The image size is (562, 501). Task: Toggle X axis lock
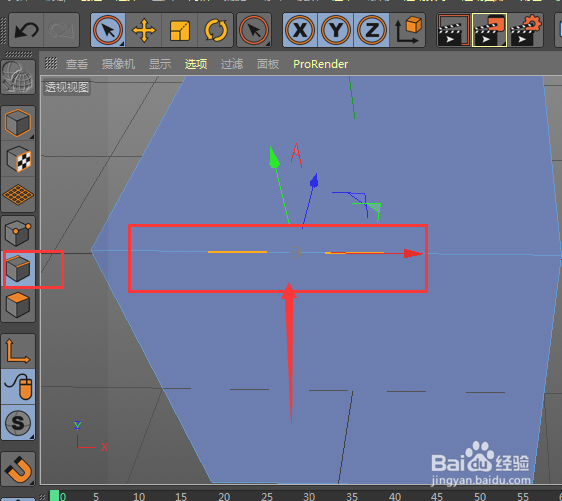coord(300,30)
